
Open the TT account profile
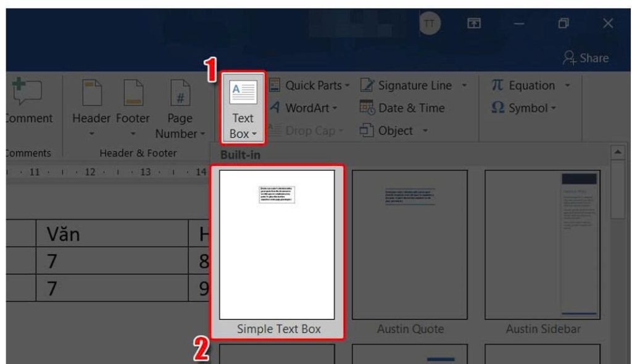(430, 23)
